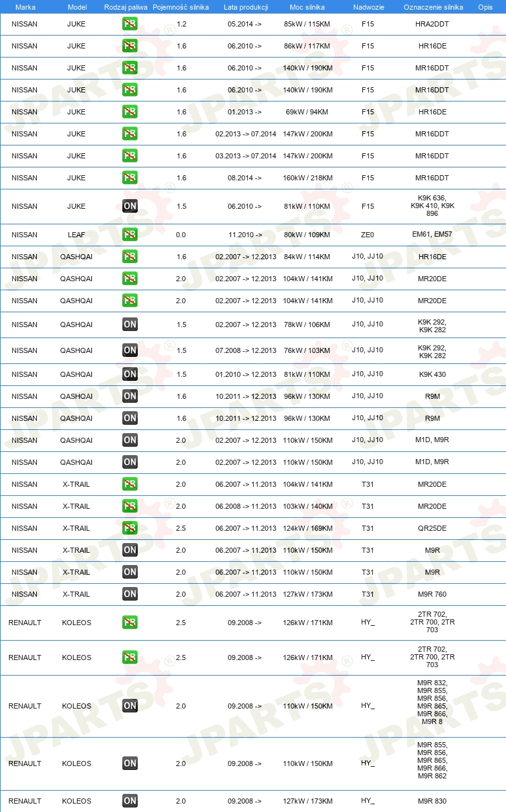Select production date 05.2014 ->
The height and width of the screenshot is (812, 506).
point(245,24)
